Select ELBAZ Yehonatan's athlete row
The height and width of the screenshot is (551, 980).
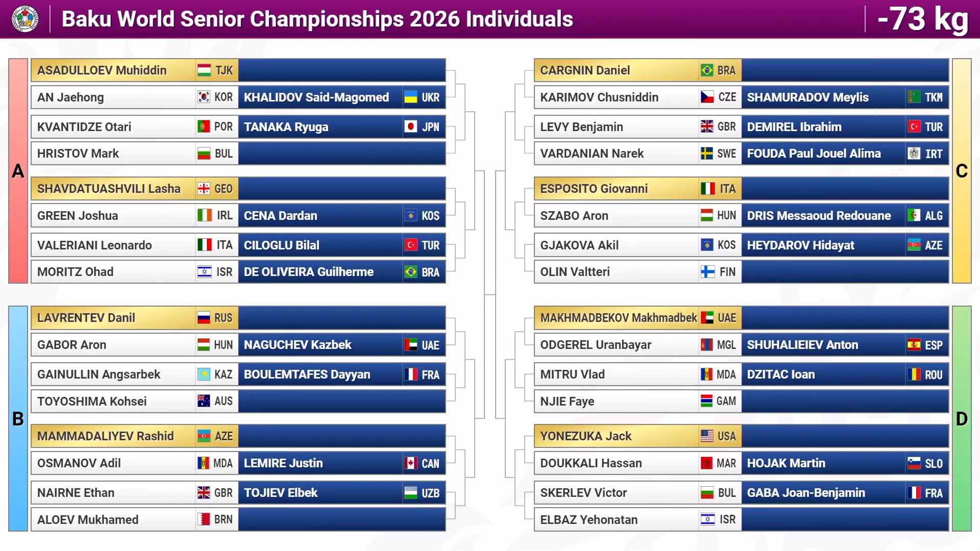click(x=638, y=520)
